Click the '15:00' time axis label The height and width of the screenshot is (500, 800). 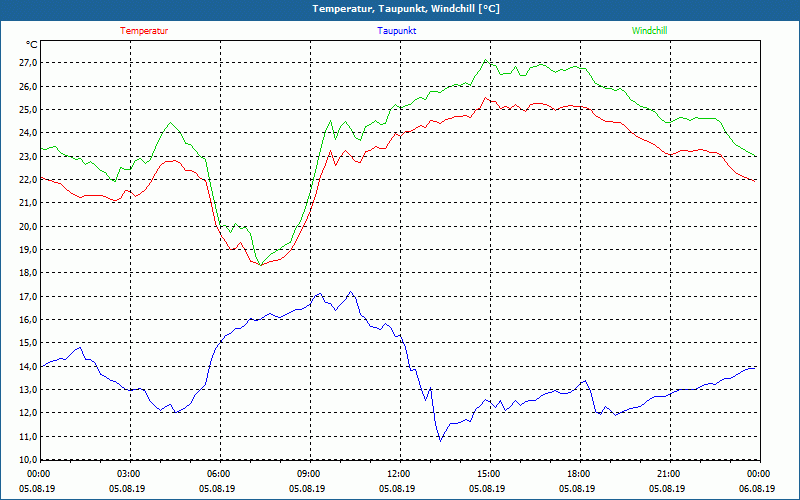pos(490,474)
